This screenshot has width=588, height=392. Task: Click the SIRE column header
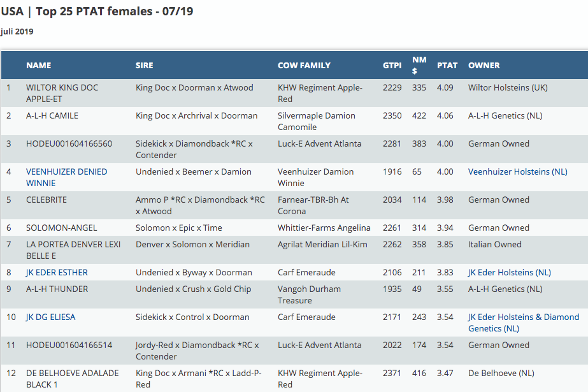tap(144, 65)
